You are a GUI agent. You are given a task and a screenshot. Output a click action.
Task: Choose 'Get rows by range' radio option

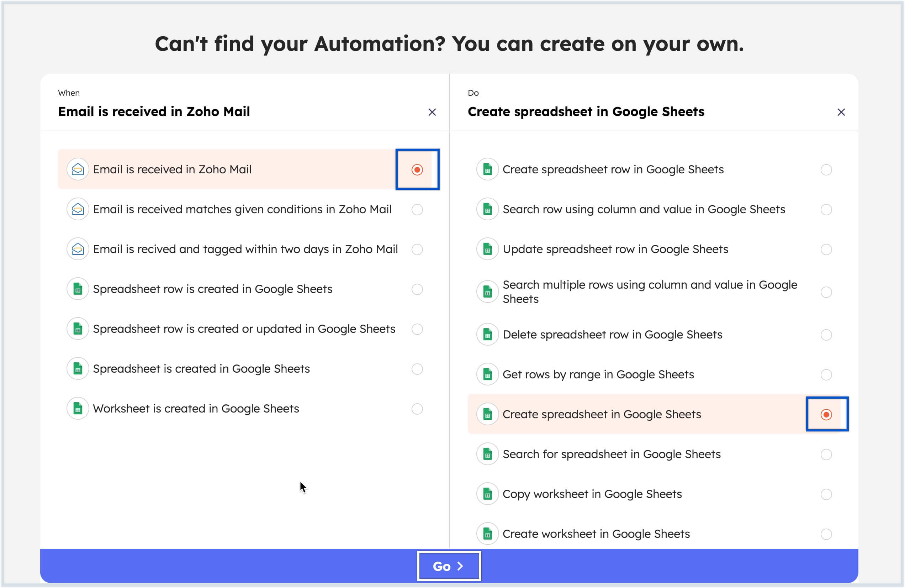826,375
